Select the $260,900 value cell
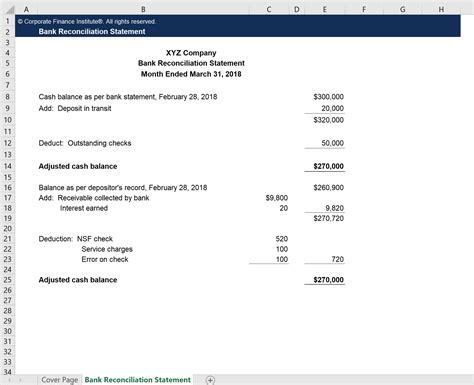The image size is (474, 385). click(x=328, y=187)
